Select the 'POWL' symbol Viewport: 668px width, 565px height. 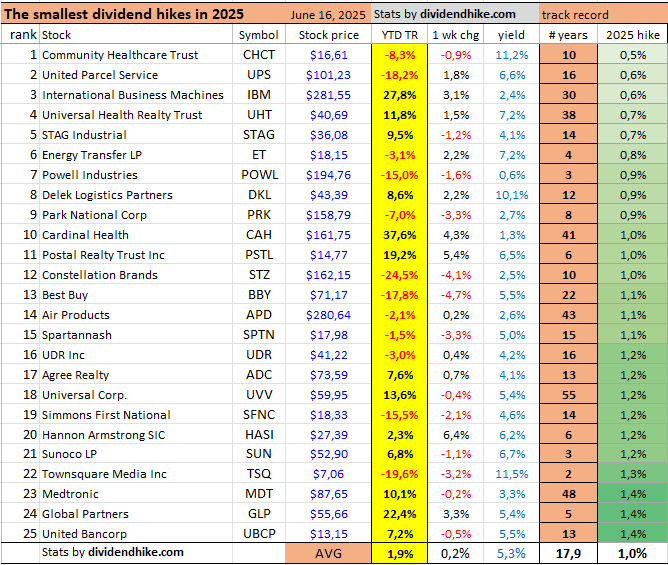point(259,175)
